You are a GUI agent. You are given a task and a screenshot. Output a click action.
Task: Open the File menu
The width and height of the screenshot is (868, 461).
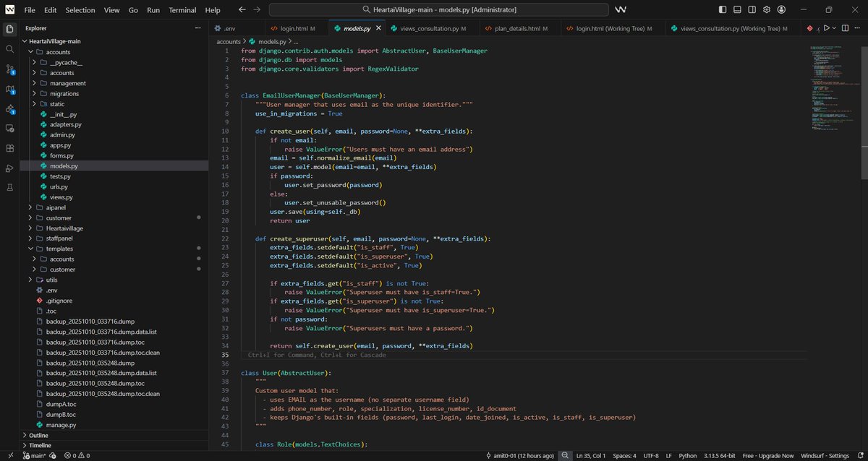click(29, 10)
